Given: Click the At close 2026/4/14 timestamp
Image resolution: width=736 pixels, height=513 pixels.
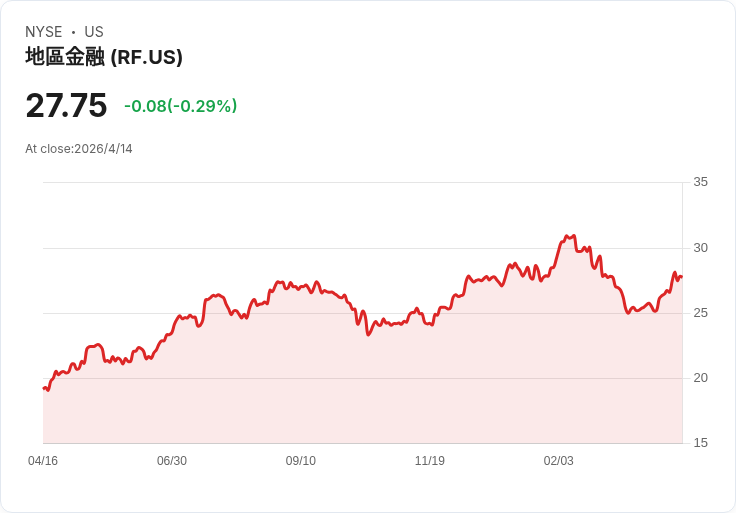Looking at the screenshot, I should 79,149.
